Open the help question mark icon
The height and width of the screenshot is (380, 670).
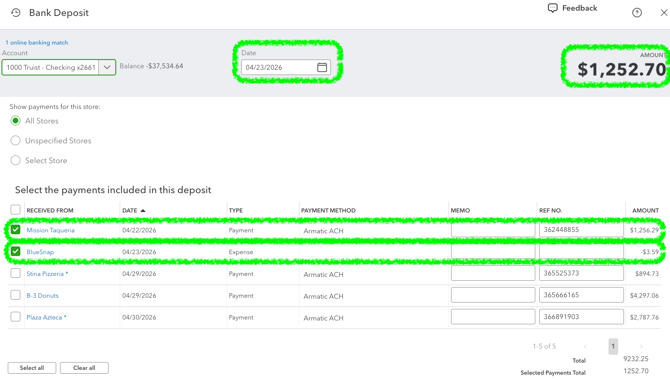point(637,13)
